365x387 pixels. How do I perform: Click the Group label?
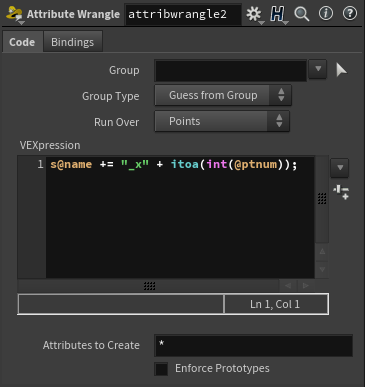click(124, 70)
